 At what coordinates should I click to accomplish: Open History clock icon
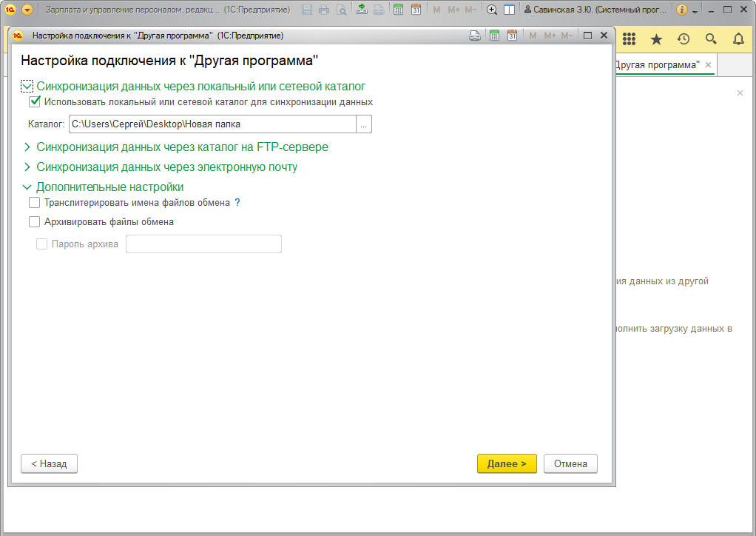coord(684,39)
